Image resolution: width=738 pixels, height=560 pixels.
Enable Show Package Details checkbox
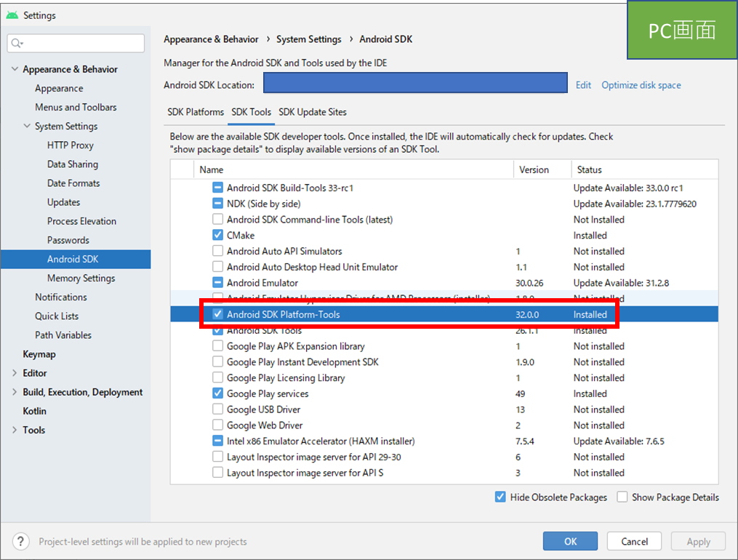pos(622,497)
